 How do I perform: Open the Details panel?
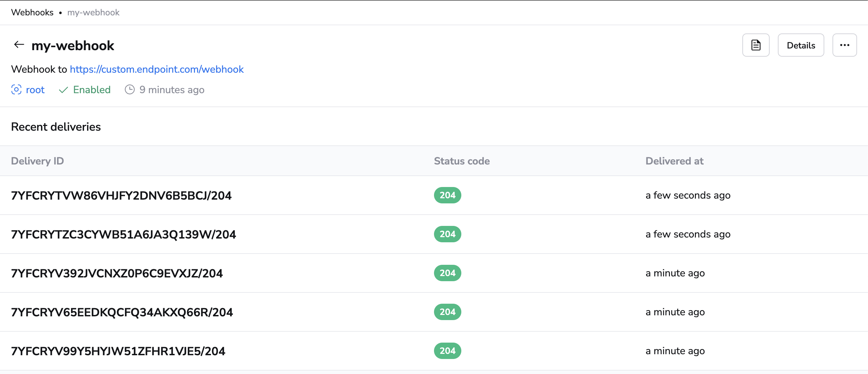[x=801, y=45]
